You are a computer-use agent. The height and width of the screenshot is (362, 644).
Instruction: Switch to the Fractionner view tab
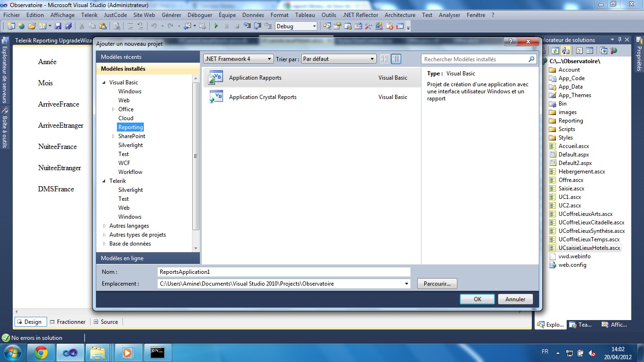(68, 322)
